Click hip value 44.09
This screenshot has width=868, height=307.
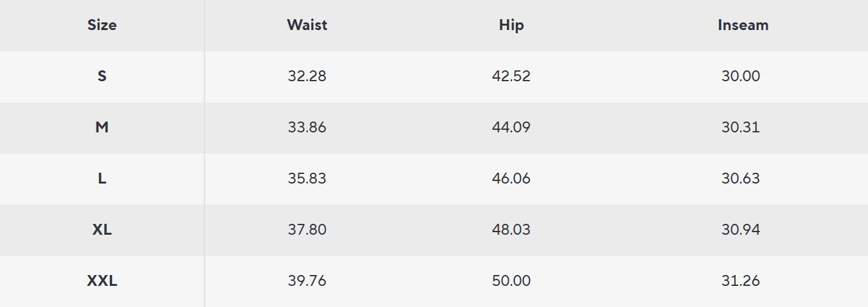pos(511,127)
